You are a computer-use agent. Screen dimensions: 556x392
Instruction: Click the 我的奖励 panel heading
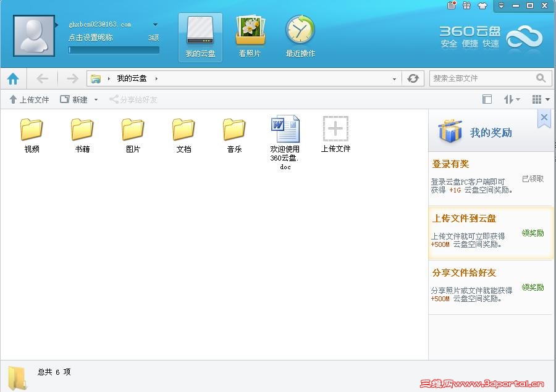[491, 133]
